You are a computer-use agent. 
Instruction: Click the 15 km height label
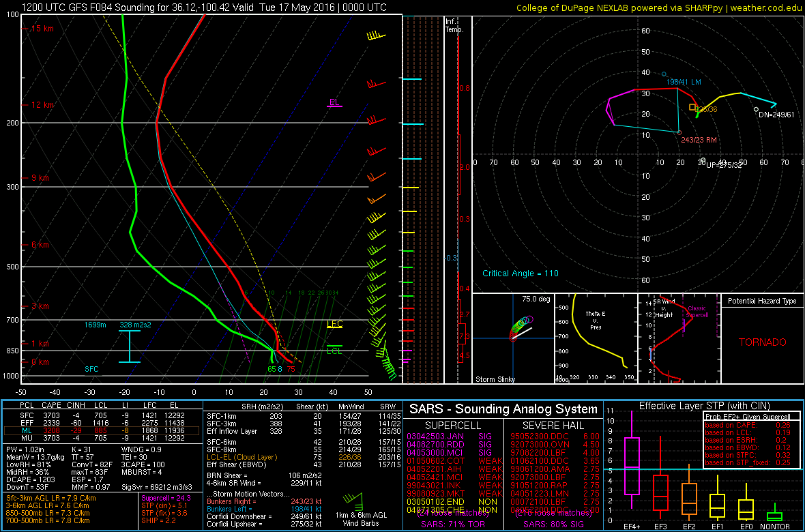click(x=42, y=29)
